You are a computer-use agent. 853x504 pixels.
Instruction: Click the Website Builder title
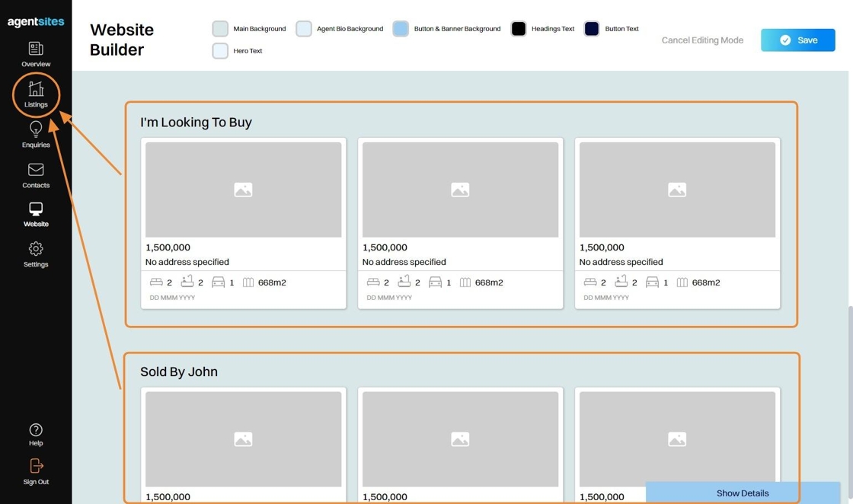122,40
